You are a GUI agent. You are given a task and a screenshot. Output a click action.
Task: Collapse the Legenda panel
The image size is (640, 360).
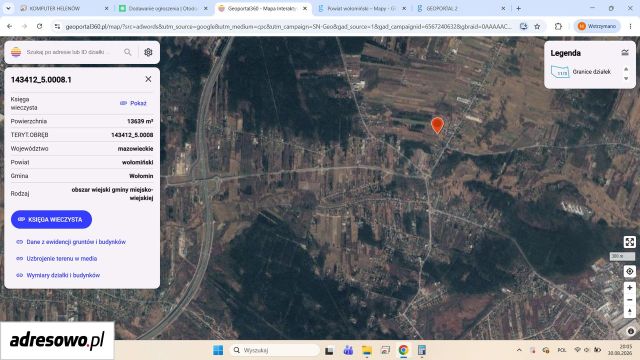click(625, 53)
